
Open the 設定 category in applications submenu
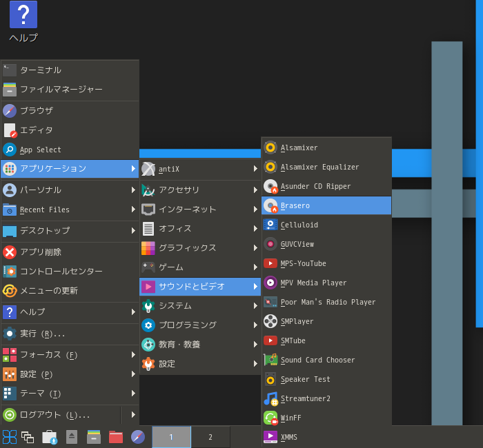point(200,364)
